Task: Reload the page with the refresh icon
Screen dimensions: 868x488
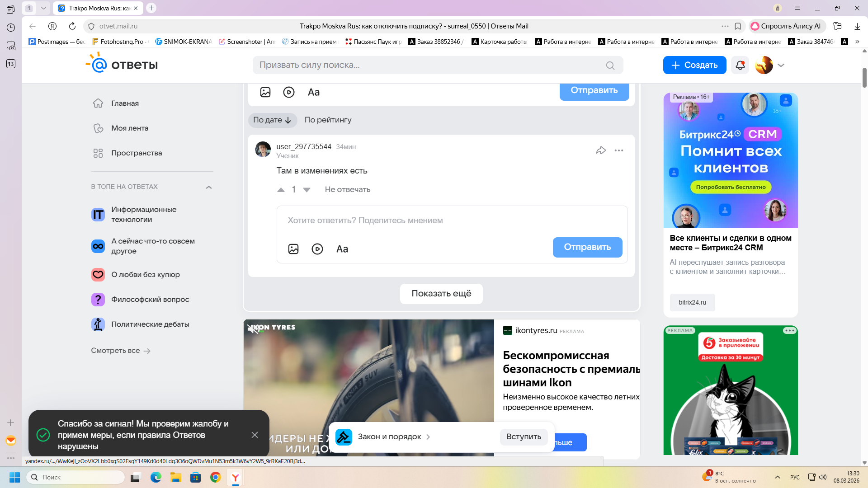Action: tap(72, 26)
